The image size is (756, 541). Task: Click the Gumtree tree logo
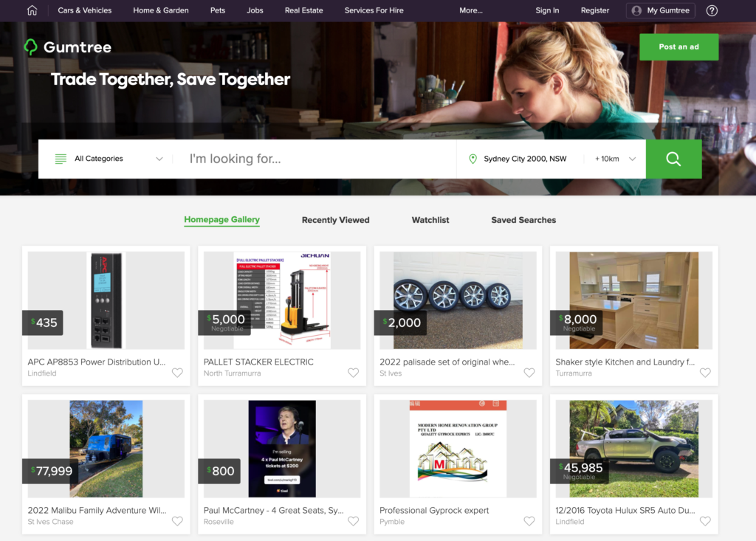[x=30, y=46]
